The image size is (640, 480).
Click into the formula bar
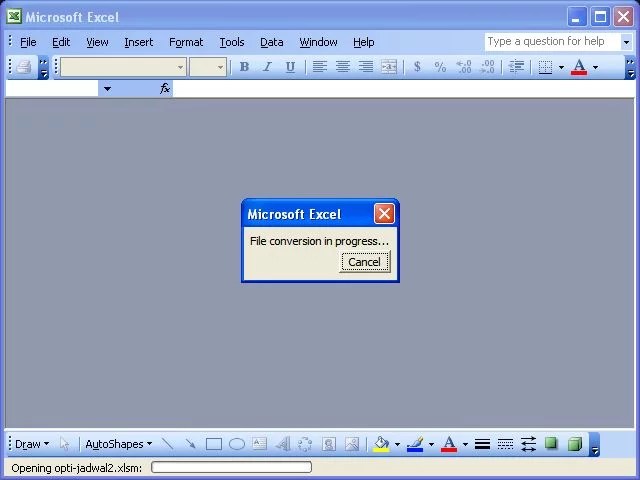tap(403, 89)
